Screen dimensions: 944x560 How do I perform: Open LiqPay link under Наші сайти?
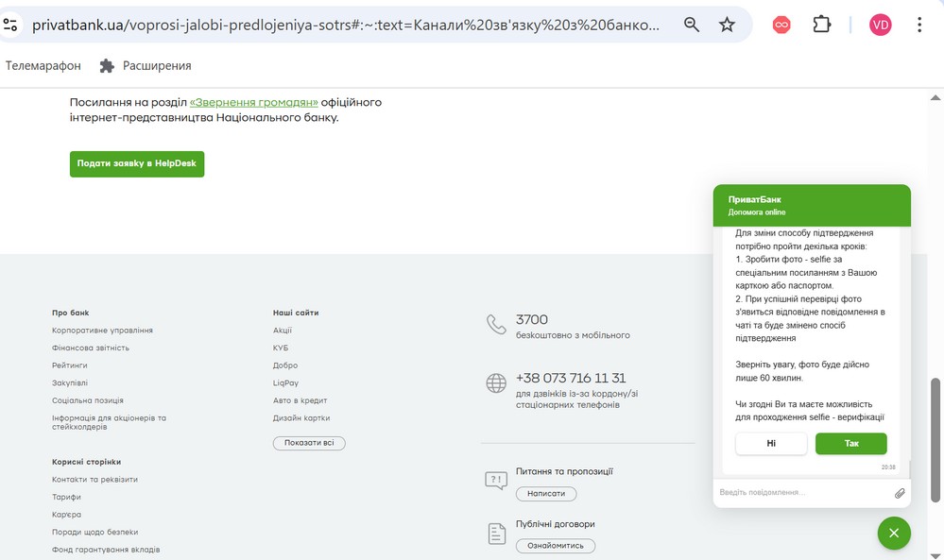285,382
